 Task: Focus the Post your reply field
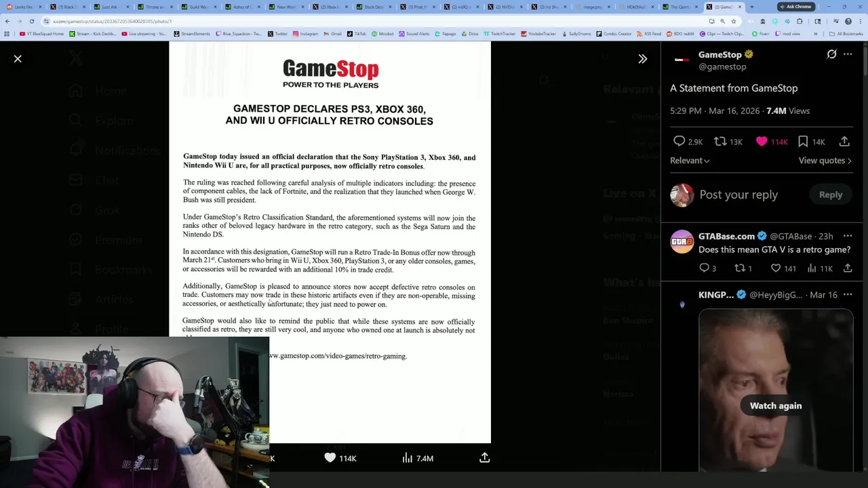pyautogui.click(x=738, y=195)
